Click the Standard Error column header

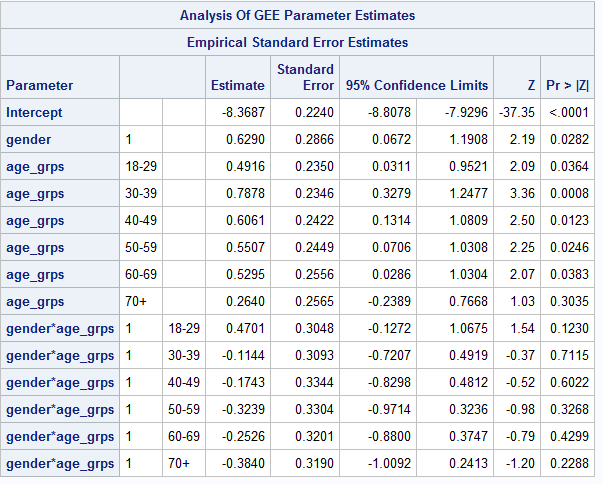[304, 77]
